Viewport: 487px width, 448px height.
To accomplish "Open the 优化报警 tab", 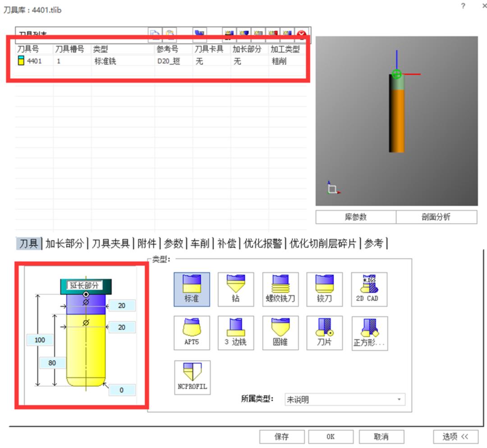I will pyautogui.click(x=263, y=244).
